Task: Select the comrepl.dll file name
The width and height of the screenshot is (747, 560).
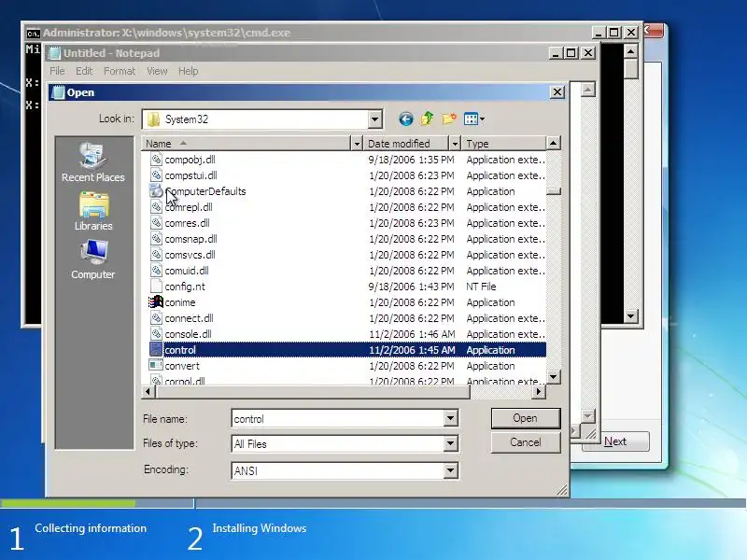Action: coord(189,207)
